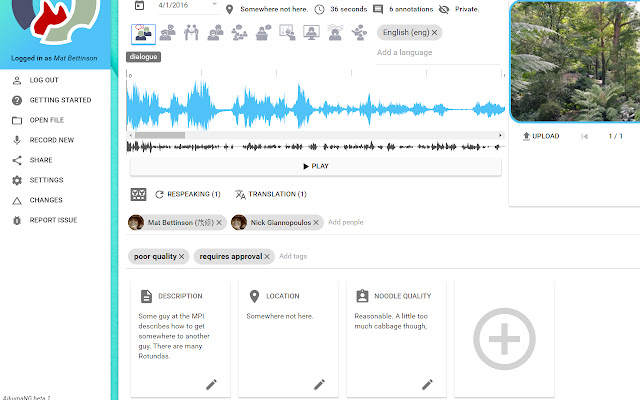Remove Nick Giannopoulos from people
Screen dimensions: 640x400
pyautogui.click(x=316, y=222)
